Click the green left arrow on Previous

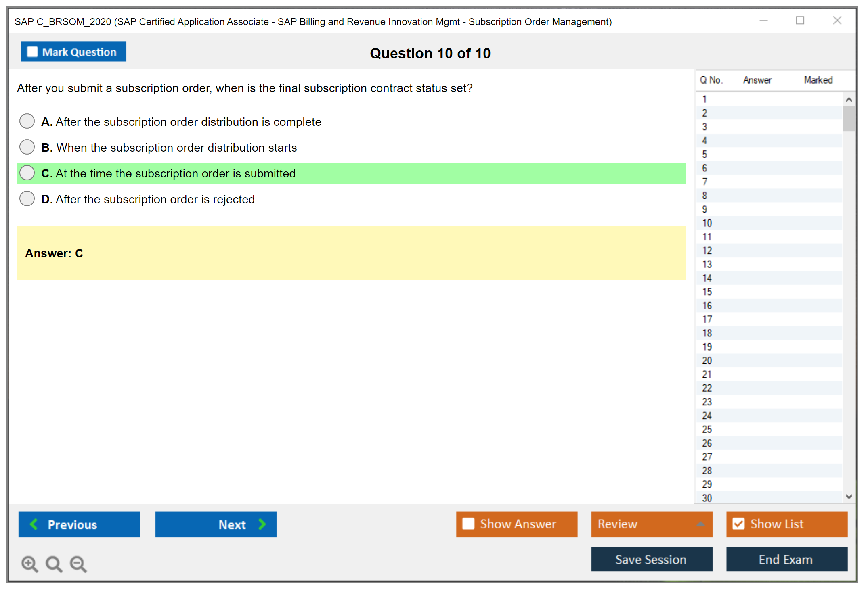click(x=34, y=524)
